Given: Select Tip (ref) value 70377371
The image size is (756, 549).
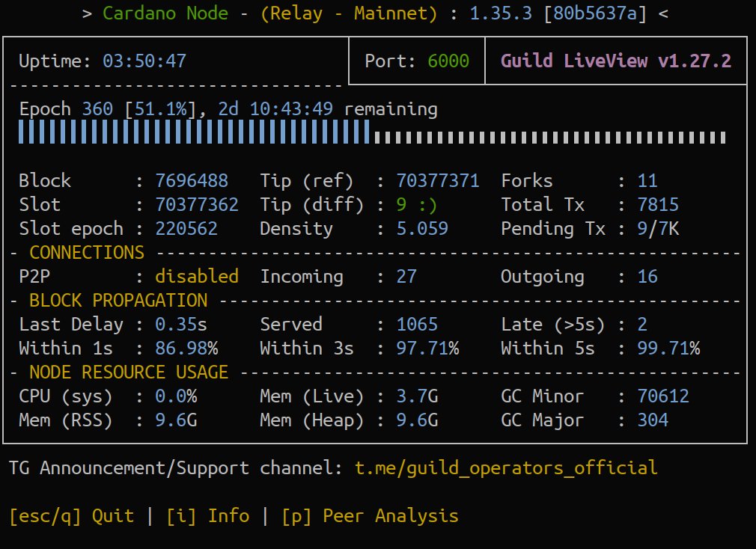Looking at the screenshot, I should [x=438, y=181].
